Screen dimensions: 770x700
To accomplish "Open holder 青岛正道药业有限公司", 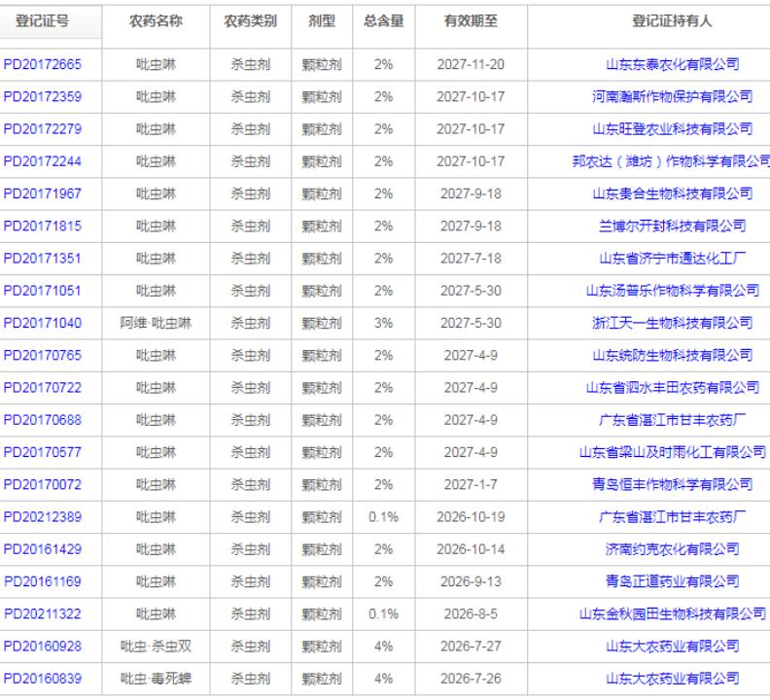I will point(672,581).
